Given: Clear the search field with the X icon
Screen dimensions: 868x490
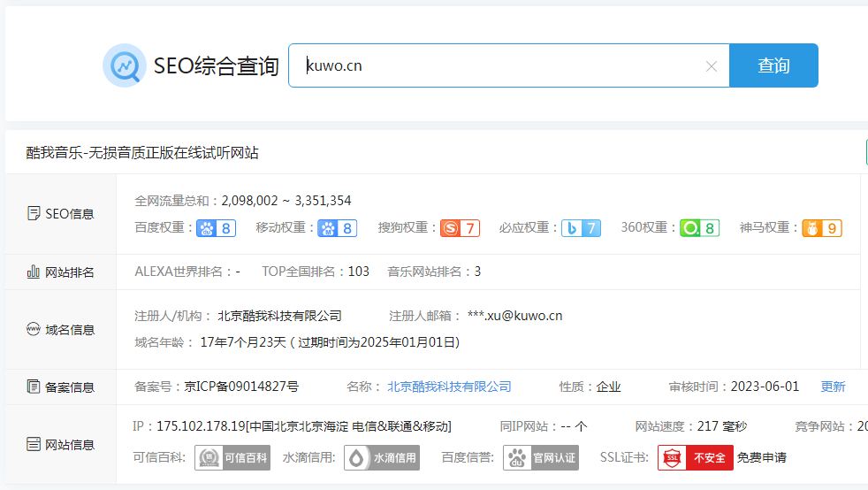Looking at the screenshot, I should 712,66.
